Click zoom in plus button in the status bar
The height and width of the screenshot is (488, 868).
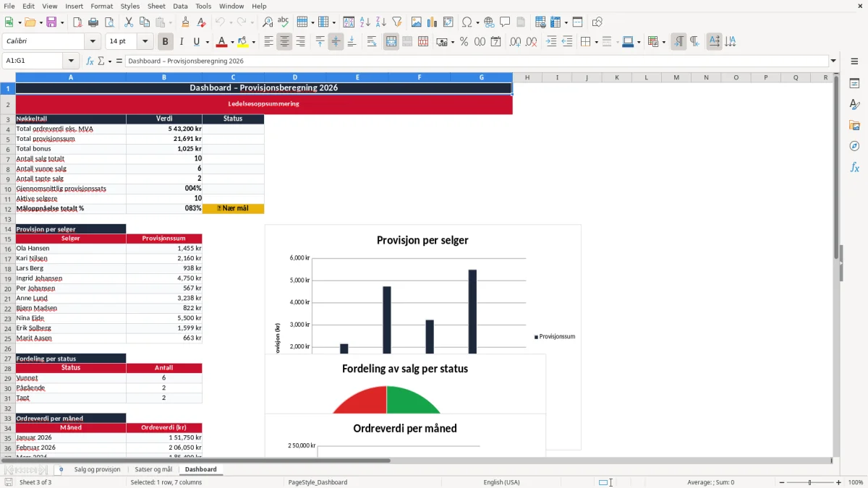(x=839, y=482)
